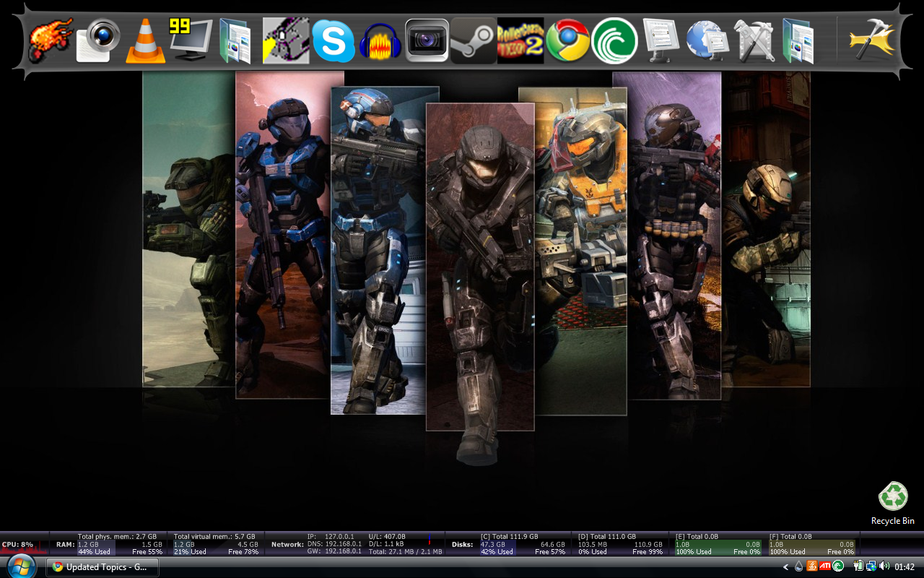The height and width of the screenshot is (578, 924).
Task: Click the DNS: 192.168.0.1 entry
Action: point(334,544)
